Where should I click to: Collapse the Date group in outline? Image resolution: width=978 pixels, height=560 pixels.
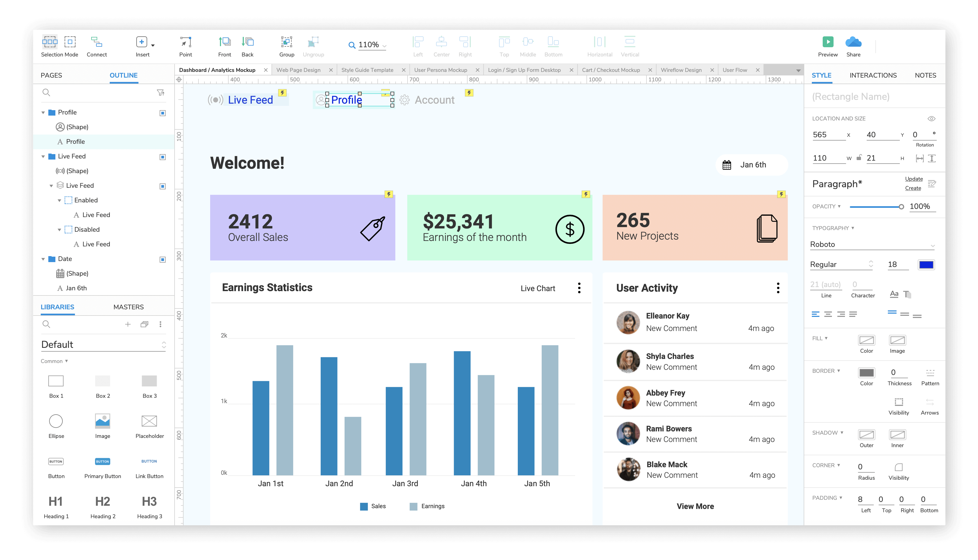pyautogui.click(x=43, y=259)
